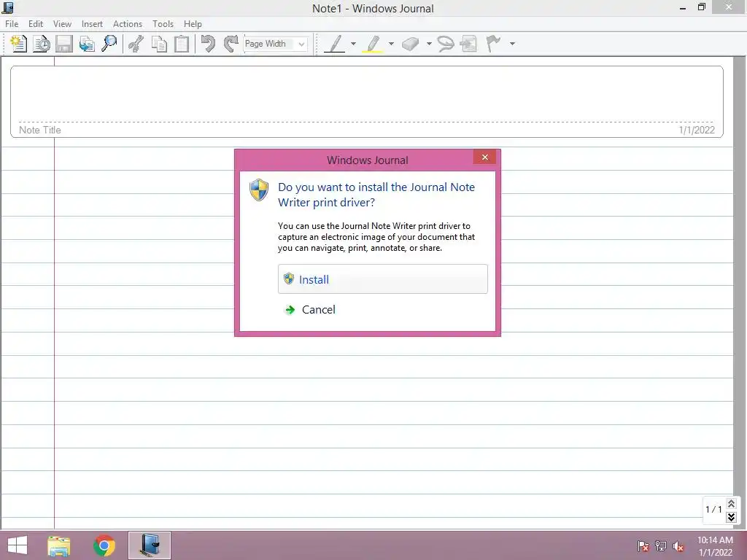Click the Redo arrow icon
The image size is (747, 560).
point(231,44)
